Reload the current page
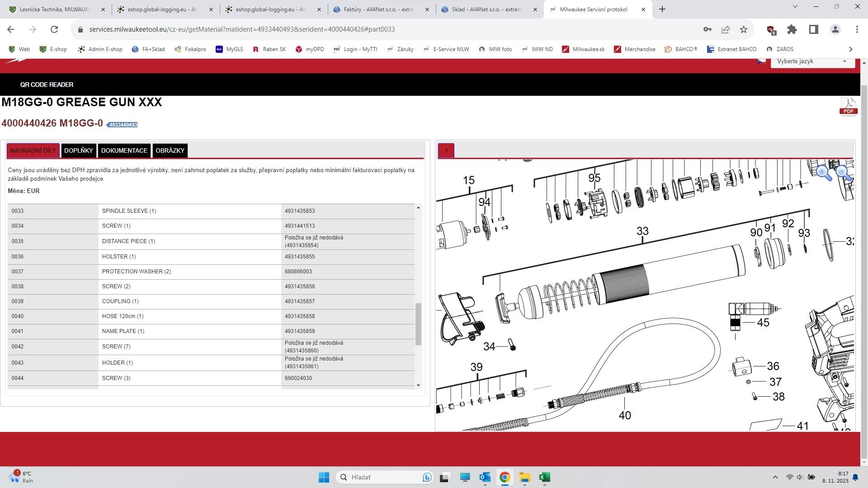This screenshot has height=488, width=868. 54,29
